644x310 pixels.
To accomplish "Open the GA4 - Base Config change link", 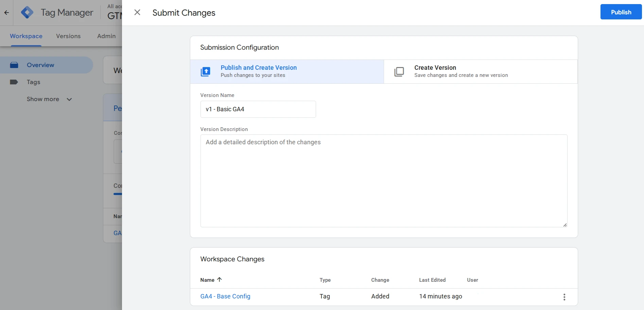I will click(225, 296).
